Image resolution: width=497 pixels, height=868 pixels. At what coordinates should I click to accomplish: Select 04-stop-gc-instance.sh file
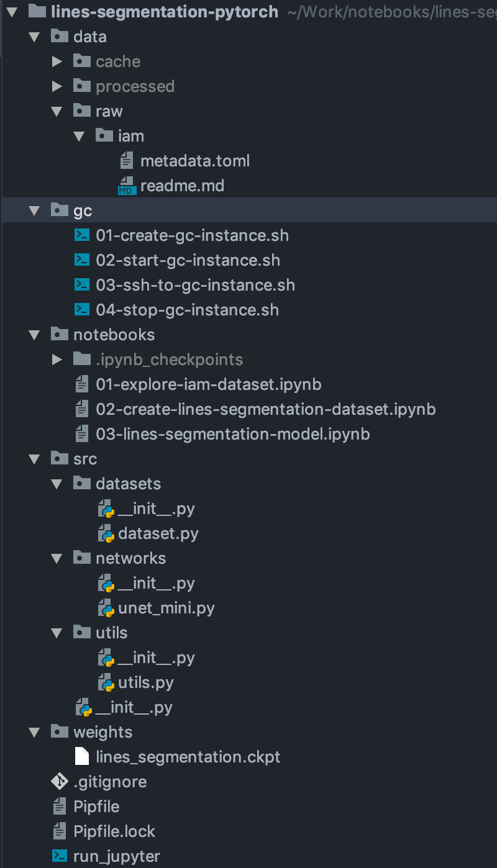pyautogui.click(x=187, y=310)
